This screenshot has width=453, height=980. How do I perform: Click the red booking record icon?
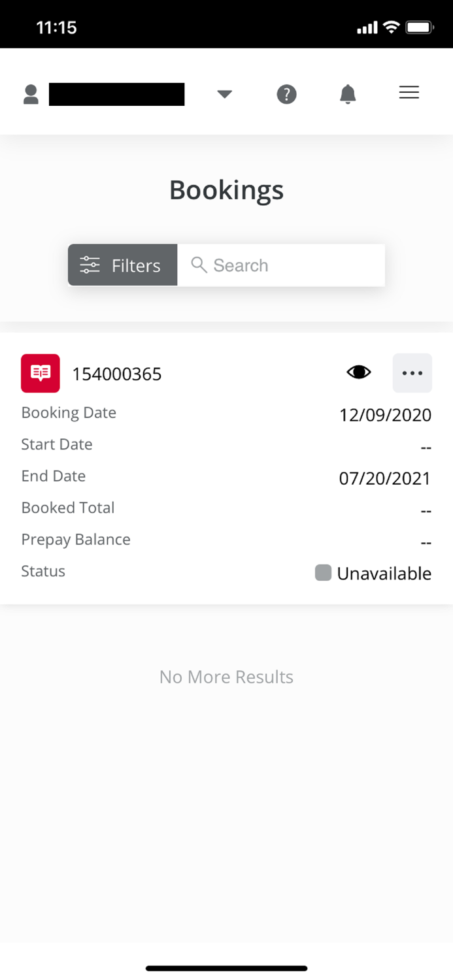point(40,373)
